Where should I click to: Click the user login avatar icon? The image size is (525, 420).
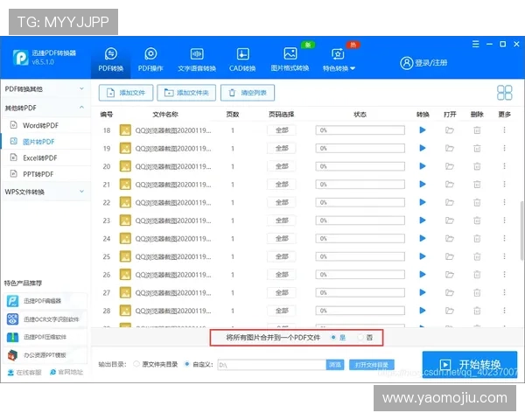(406, 62)
